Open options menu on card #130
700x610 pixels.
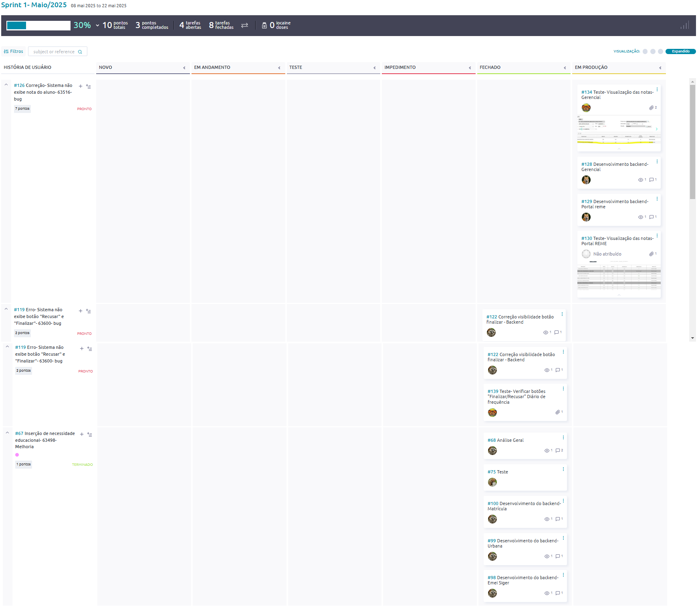point(657,236)
